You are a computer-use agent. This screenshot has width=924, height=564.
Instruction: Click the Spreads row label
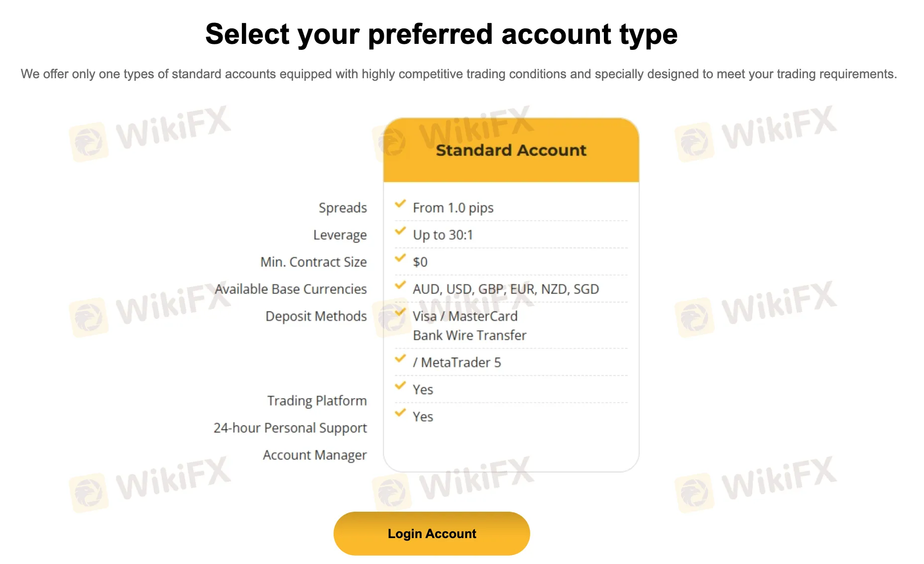tap(343, 208)
